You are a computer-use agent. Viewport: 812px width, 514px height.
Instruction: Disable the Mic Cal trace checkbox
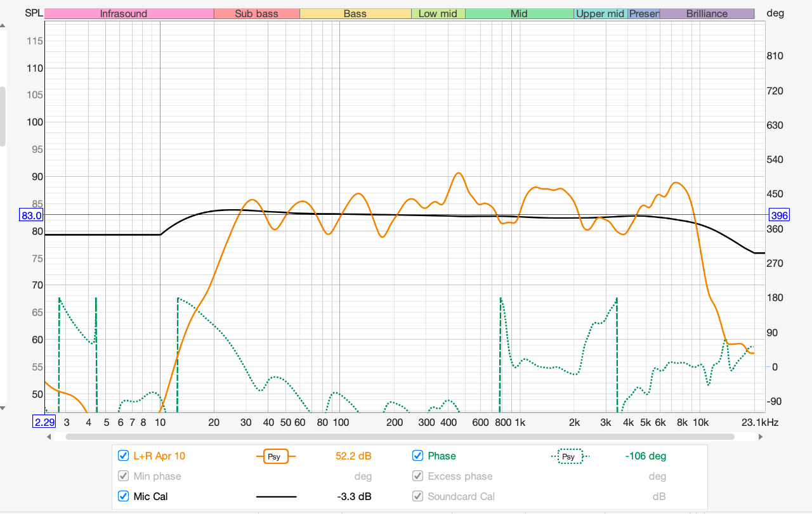[123, 496]
